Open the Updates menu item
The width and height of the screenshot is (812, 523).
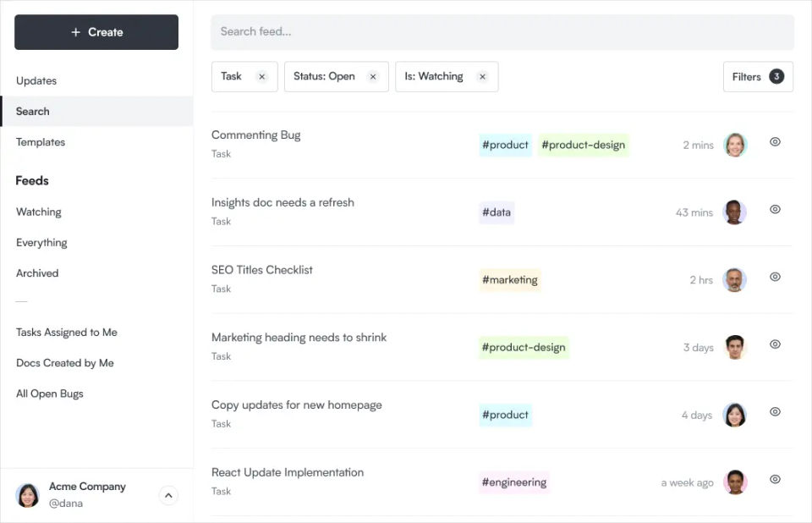point(36,81)
